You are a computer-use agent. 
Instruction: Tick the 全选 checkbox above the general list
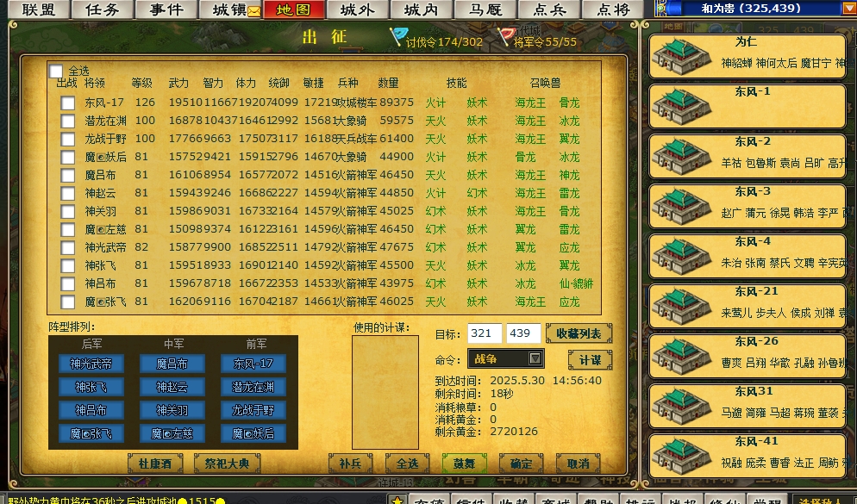(56, 71)
